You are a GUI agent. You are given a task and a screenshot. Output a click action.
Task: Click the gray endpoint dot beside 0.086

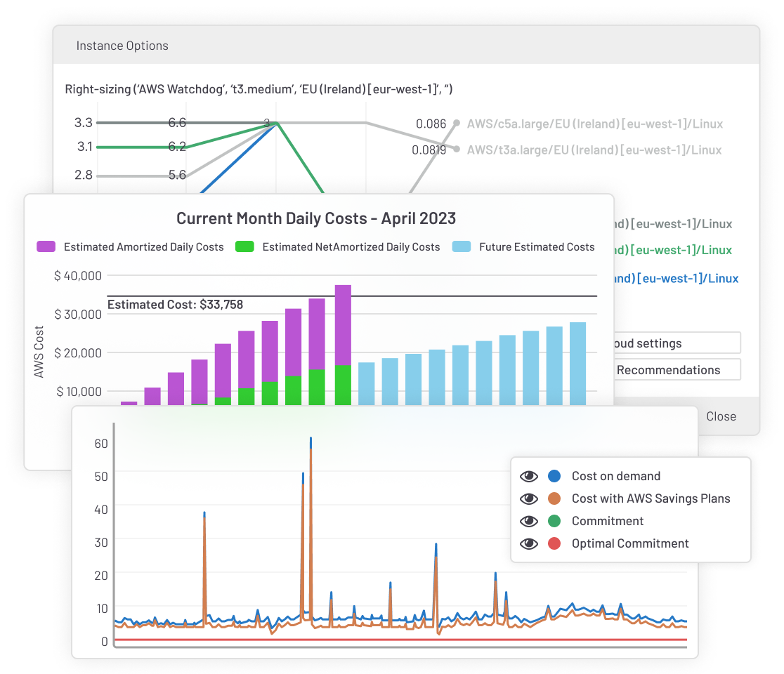click(457, 124)
